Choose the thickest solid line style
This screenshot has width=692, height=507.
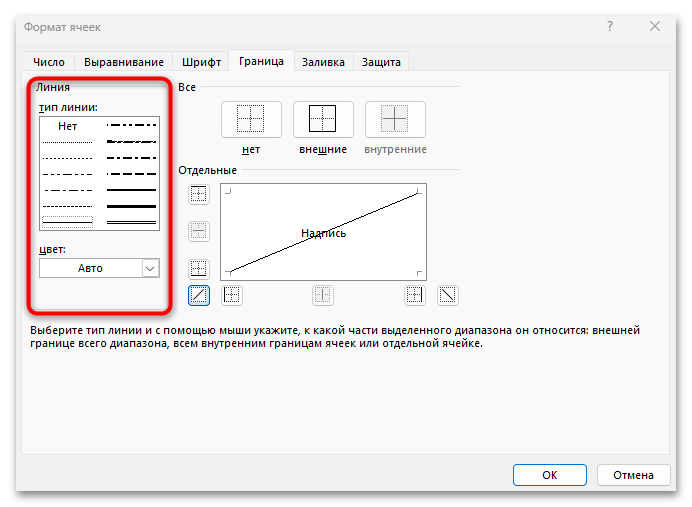point(132,205)
